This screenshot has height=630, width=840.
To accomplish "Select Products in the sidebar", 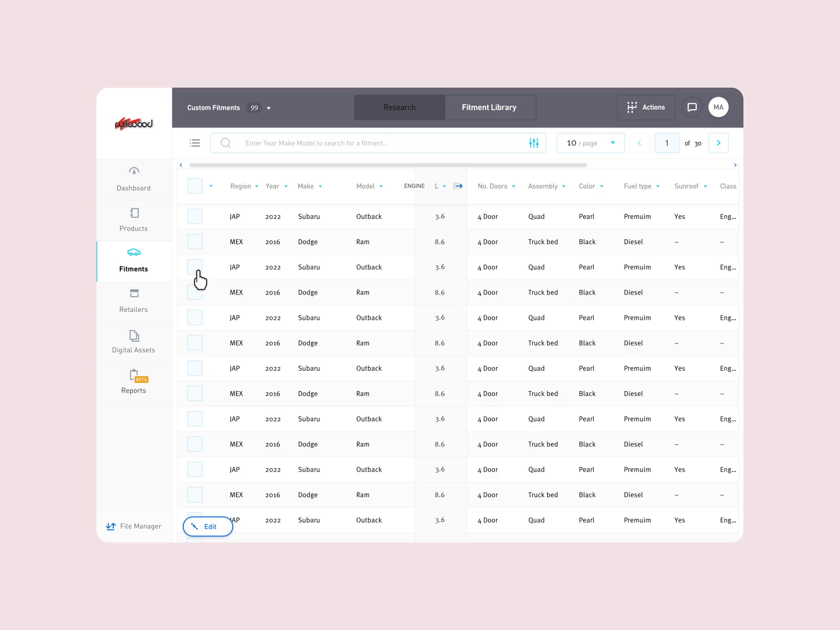I will tap(134, 220).
